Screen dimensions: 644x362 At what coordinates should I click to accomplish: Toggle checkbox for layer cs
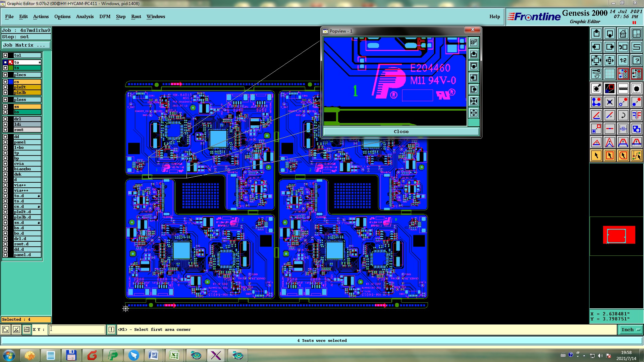(x=5, y=82)
